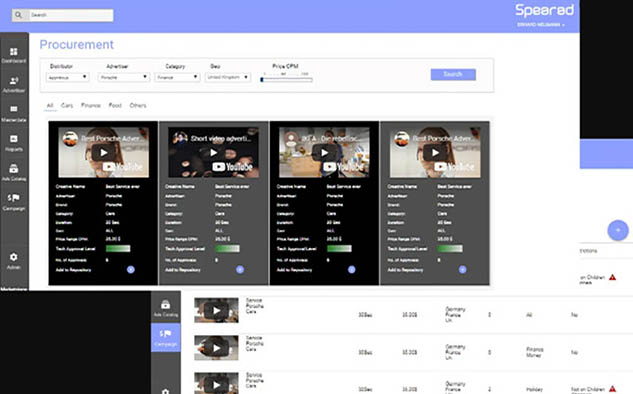The image size is (633, 394).
Task: Click the Procurement page heading
Action: point(77,44)
